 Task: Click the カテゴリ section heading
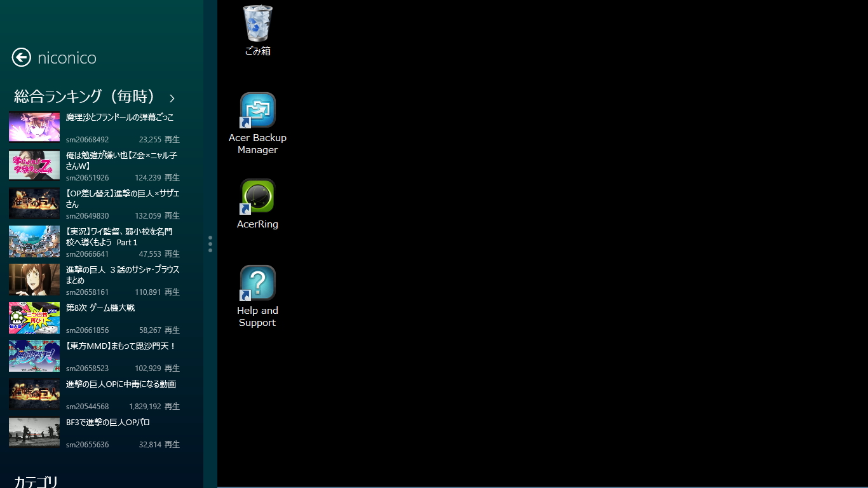pos(36,482)
